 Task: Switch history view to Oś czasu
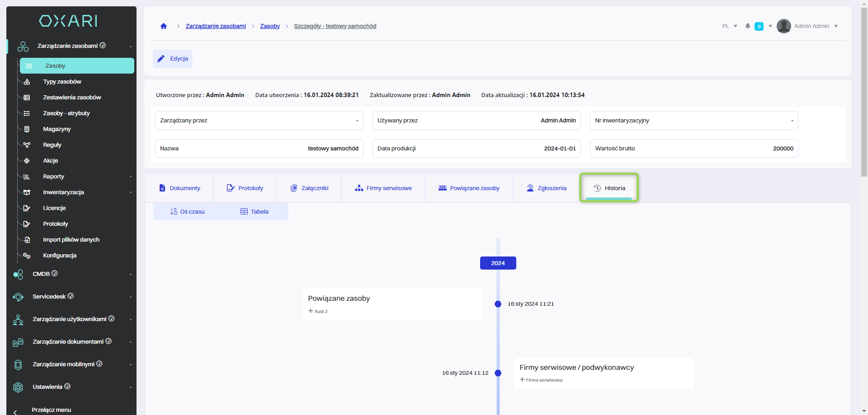coord(187,211)
